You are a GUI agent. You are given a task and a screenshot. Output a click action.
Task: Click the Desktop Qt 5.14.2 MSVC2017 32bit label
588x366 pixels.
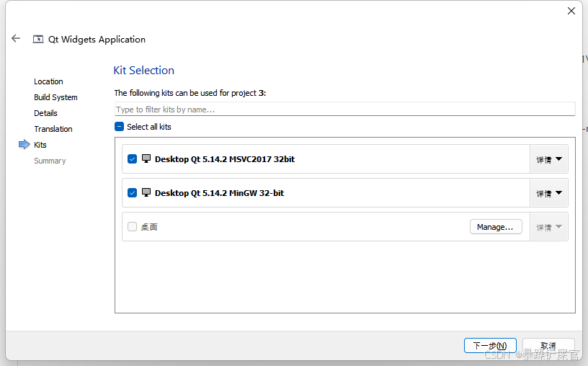(x=225, y=159)
